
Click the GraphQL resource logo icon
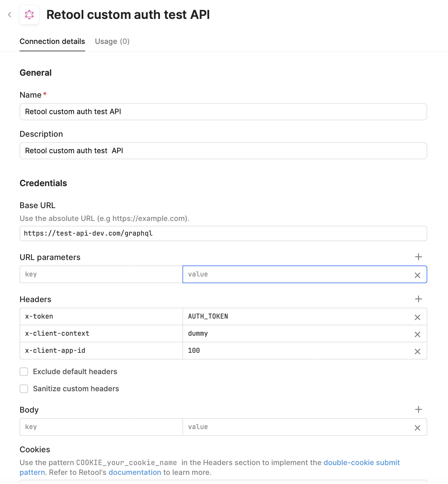[29, 15]
